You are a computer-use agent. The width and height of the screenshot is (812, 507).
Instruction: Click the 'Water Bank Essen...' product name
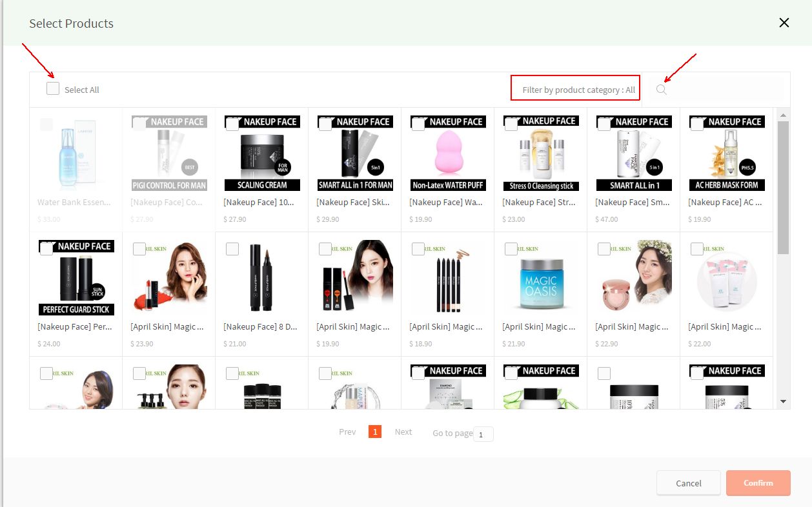click(x=74, y=202)
